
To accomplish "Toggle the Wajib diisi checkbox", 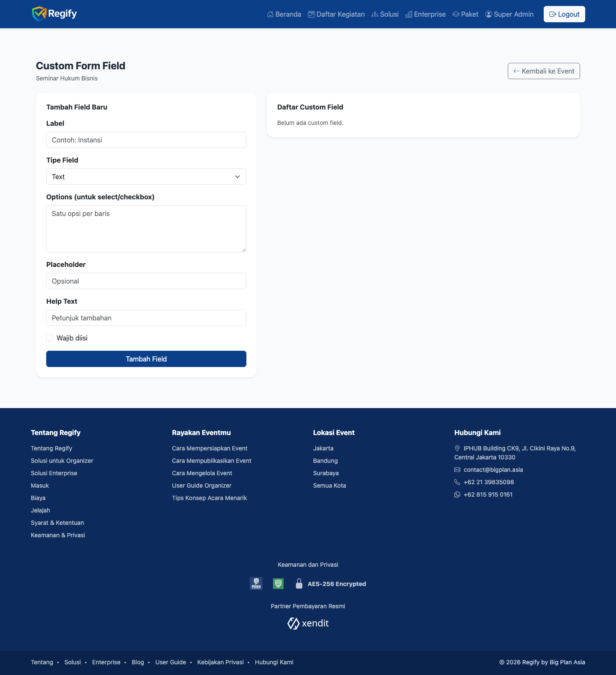I will point(50,338).
